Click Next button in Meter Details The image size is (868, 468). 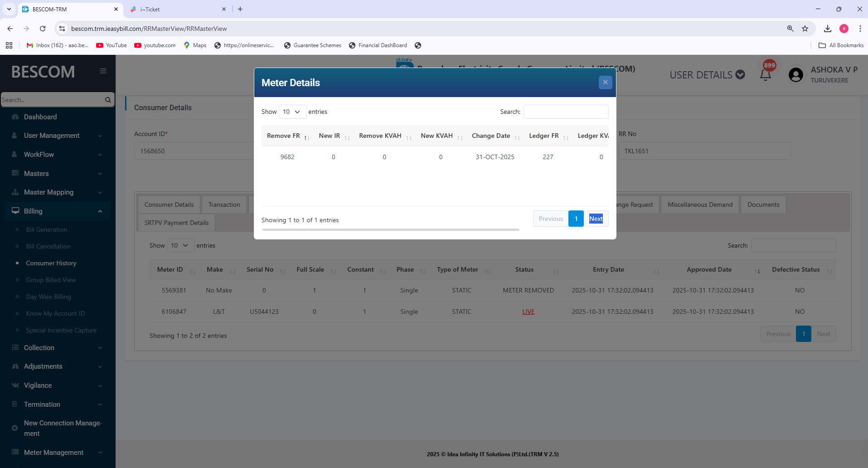(x=596, y=219)
